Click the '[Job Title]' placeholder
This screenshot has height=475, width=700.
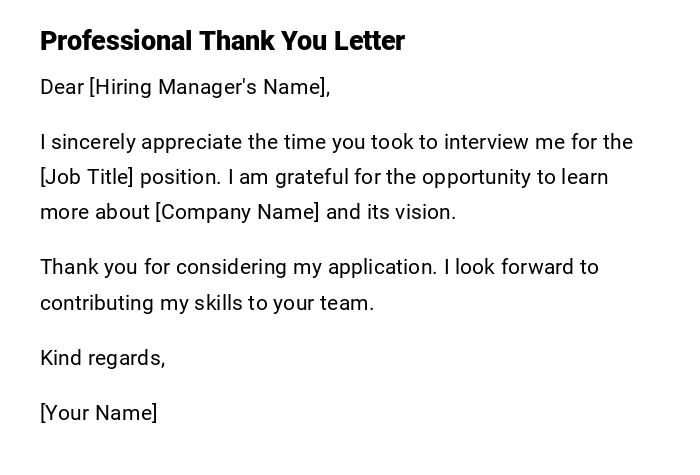click(86, 177)
